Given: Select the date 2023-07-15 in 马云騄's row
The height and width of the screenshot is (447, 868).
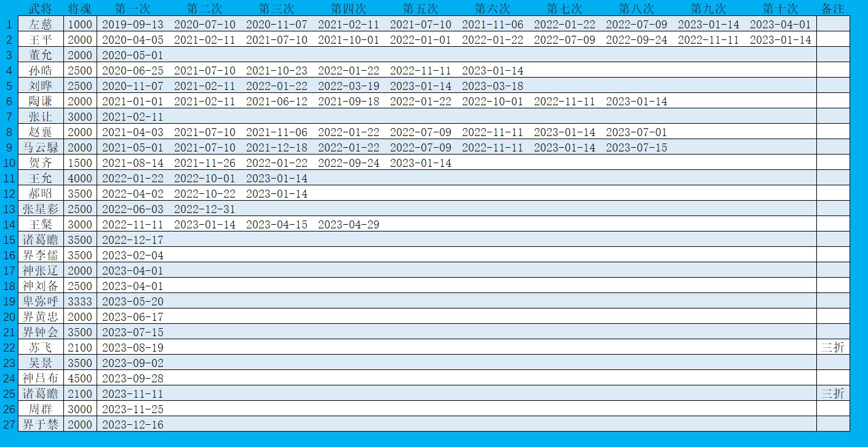Looking at the screenshot, I should tap(637, 148).
